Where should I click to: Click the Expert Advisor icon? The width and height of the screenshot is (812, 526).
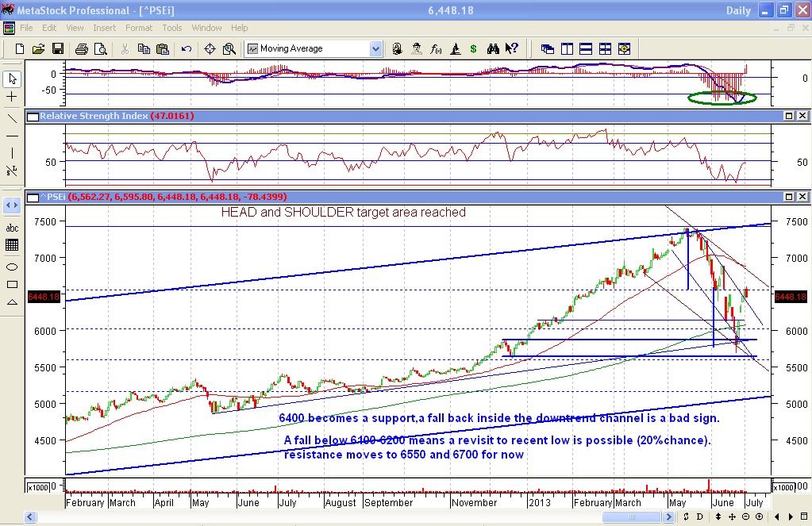[x=416, y=48]
